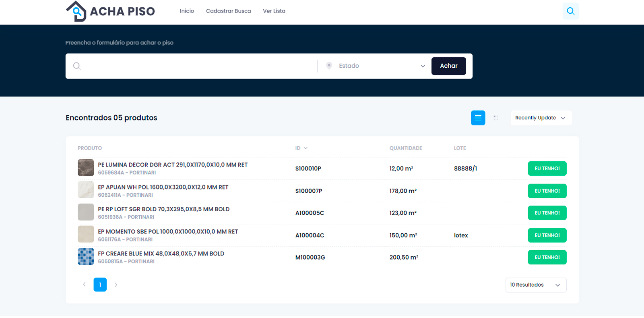Click product name EP MOMENTO SBE POL

click(x=168, y=231)
